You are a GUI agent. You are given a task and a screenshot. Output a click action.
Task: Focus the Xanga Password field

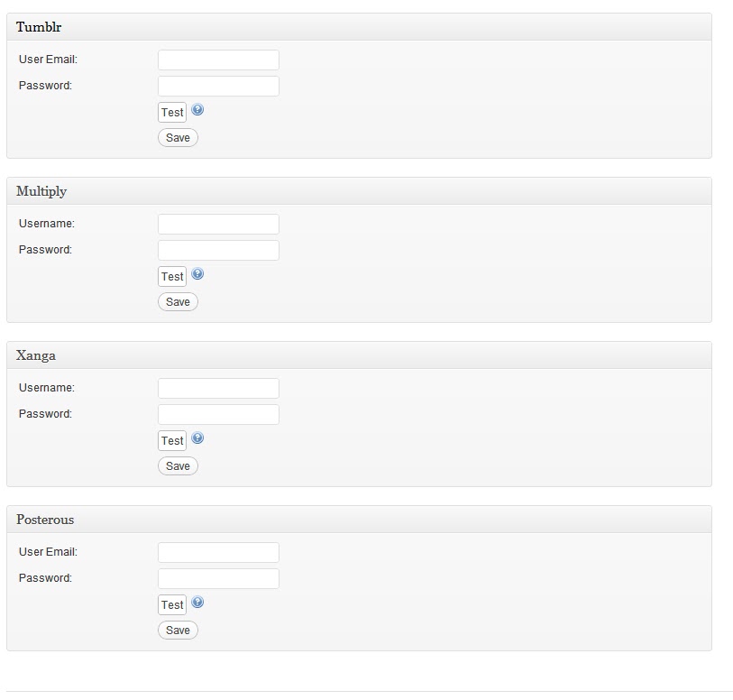tap(218, 414)
